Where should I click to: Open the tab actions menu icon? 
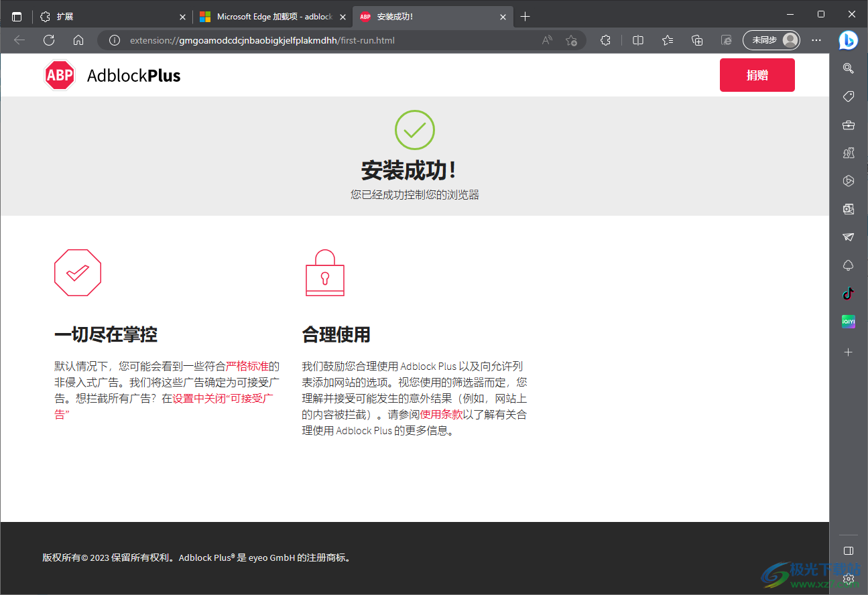(x=17, y=17)
